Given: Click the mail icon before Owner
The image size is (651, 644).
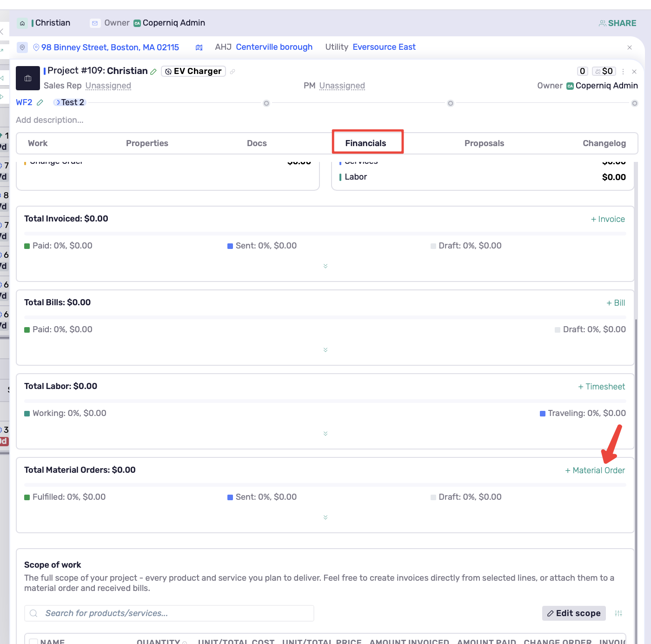Looking at the screenshot, I should pyautogui.click(x=95, y=23).
